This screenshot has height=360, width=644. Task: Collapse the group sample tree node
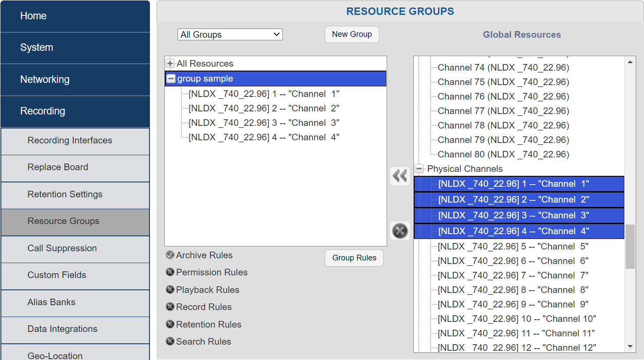click(x=171, y=79)
